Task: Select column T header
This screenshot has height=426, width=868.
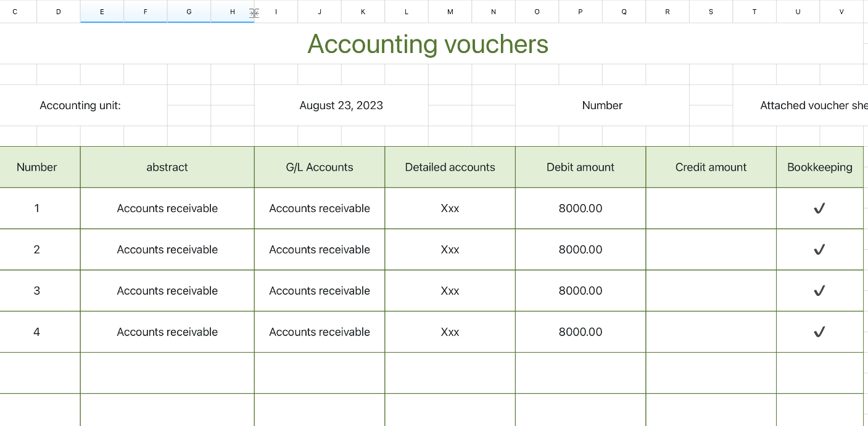Action: (x=754, y=12)
